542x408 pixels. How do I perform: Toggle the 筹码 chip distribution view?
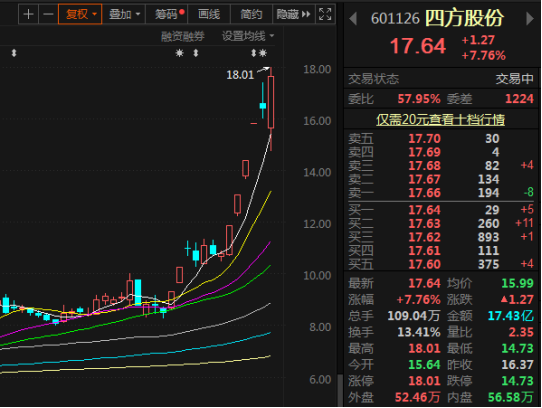(166, 15)
